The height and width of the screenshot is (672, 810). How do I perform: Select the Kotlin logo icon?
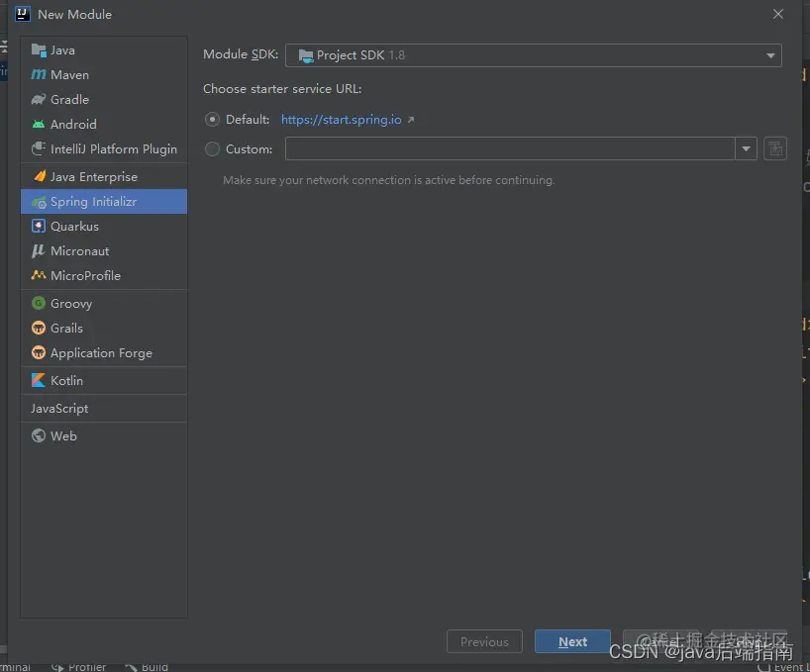(x=39, y=380)
